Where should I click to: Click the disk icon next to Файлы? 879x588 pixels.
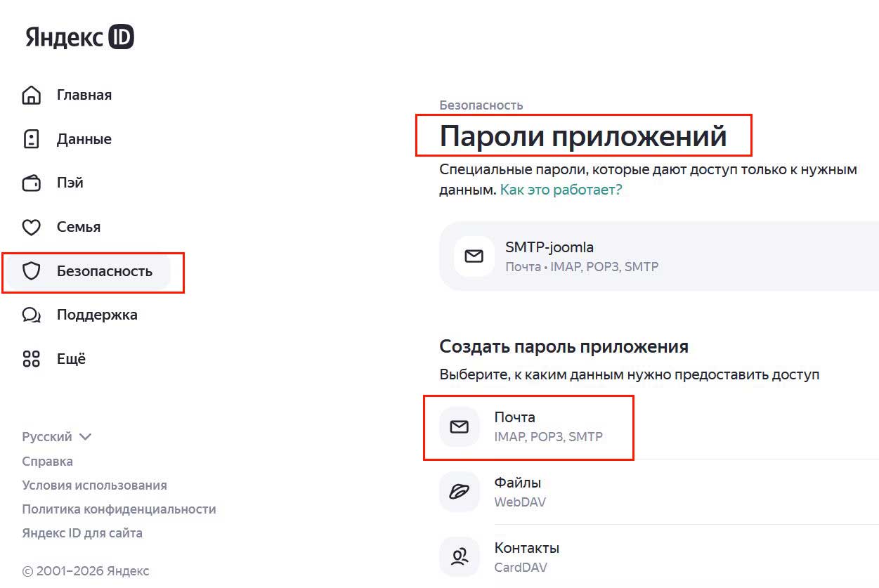[460, 492]
